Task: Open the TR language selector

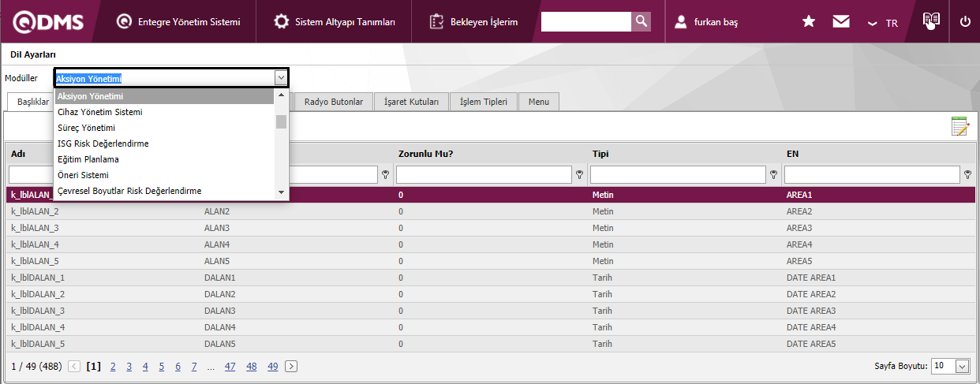Action: point(883,23)
